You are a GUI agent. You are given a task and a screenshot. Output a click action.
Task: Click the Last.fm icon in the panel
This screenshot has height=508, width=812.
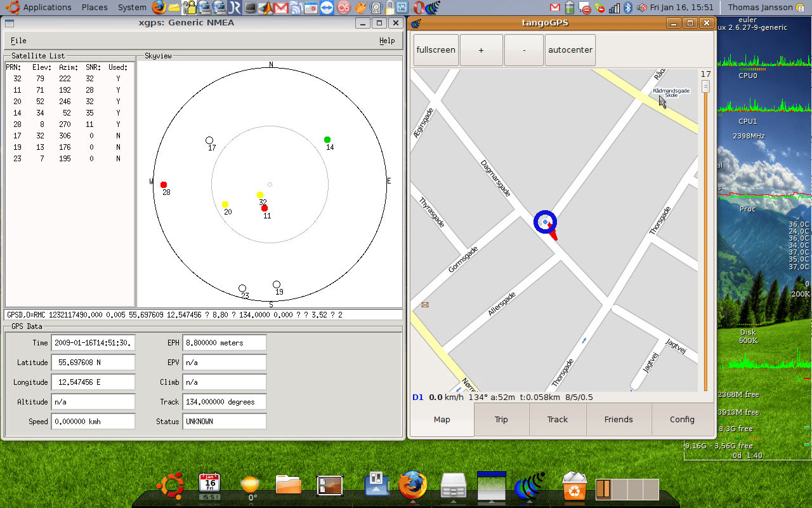point(343,7)
